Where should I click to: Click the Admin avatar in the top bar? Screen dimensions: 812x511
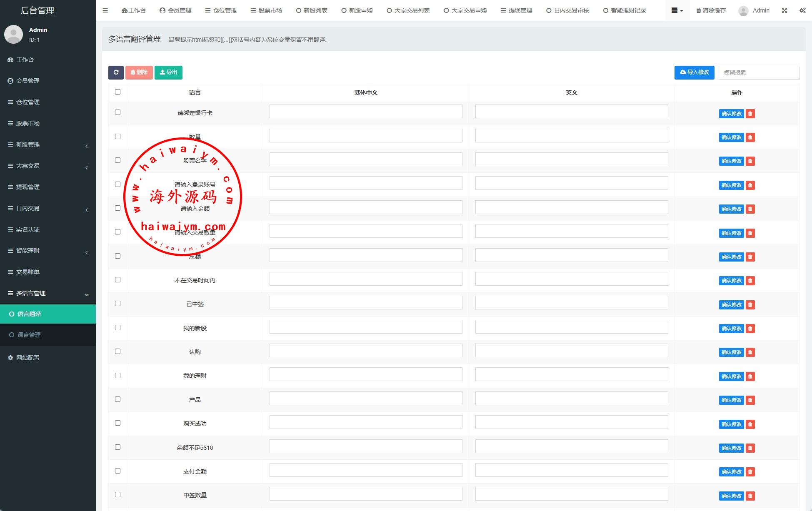[743, 11]
